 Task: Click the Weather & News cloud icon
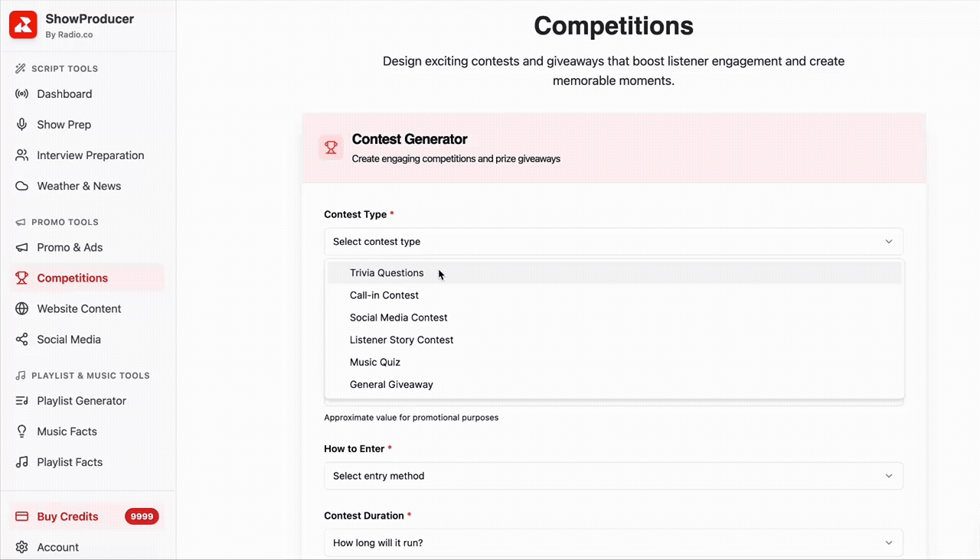click(x=22, y=186)
